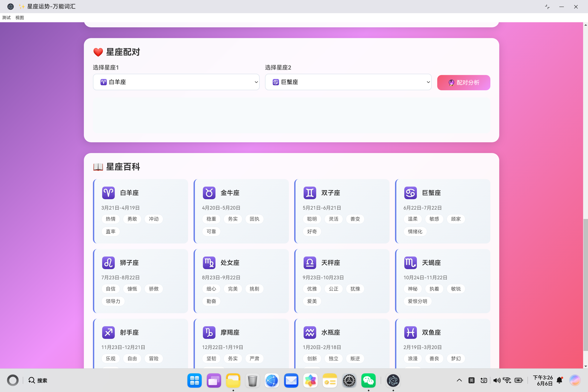Launch the blue globe browser in dock
The image size is (588, 392).
click(272, 381)
